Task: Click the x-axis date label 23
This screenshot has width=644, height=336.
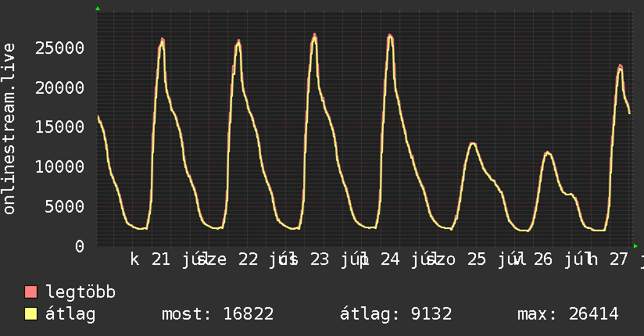Action: 320,259
